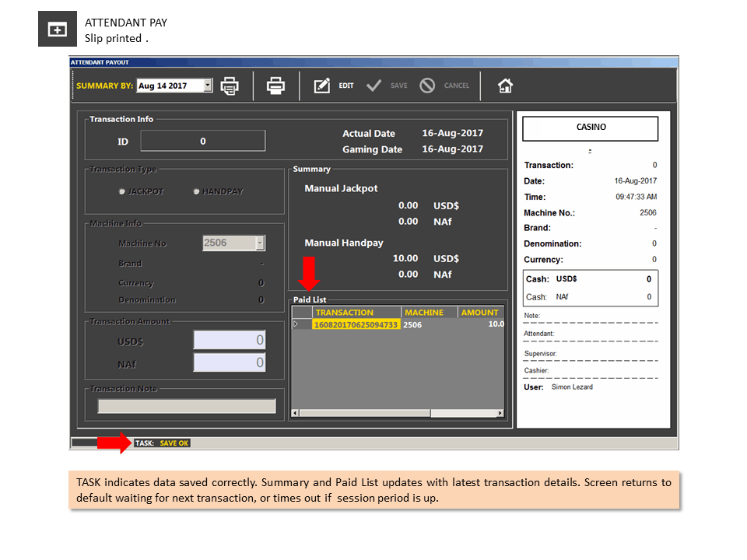747x560 pixels.
Task: Open the Summary By date dropdown
Action: [208, 86]
